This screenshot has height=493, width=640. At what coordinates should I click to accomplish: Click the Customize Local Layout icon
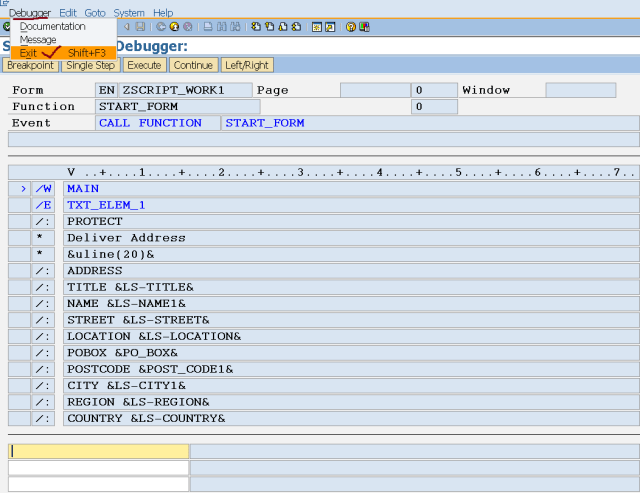(364, 27)
